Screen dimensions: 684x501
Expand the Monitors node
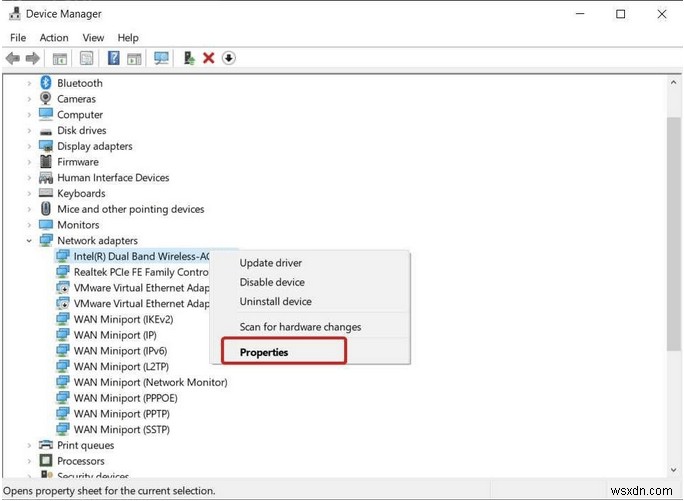point(29,224)
